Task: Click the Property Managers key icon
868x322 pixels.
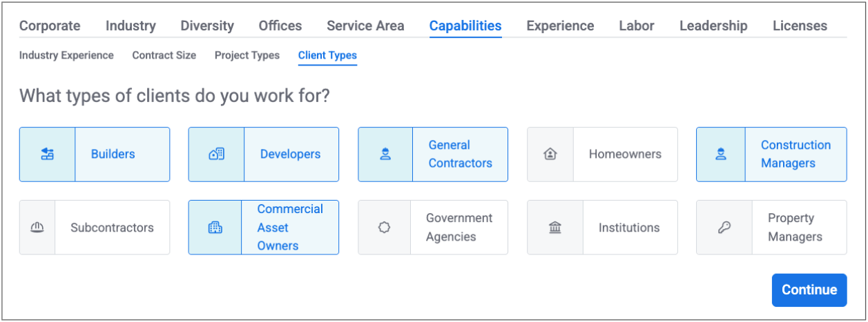Action: coord(724,228)
